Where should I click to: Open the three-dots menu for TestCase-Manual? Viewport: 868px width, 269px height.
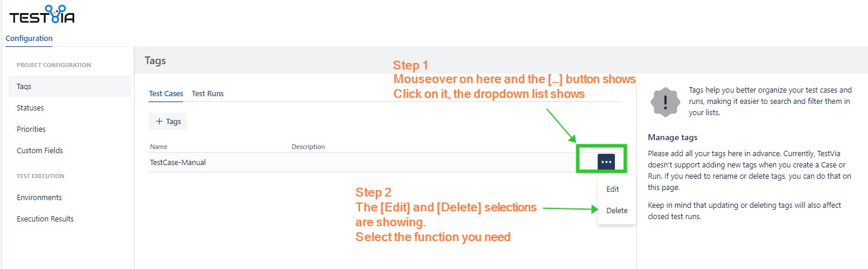606,162
